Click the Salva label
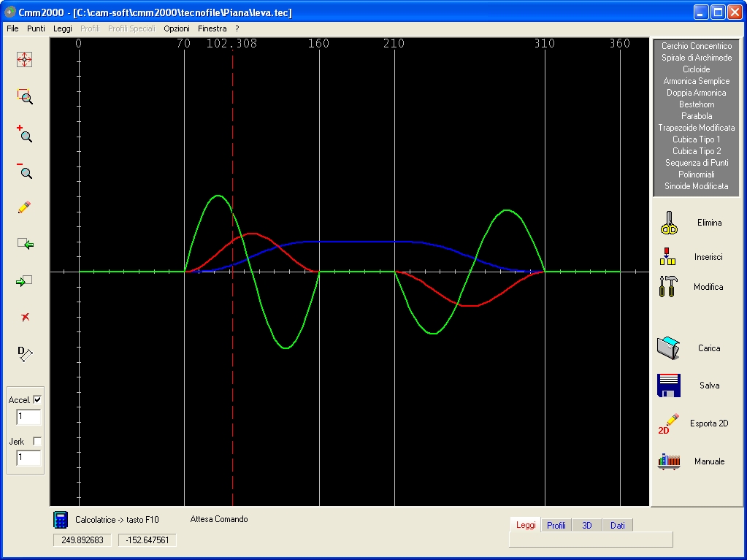Image resolution: width=747 pixels, height=560 pixels. point(709,386)
